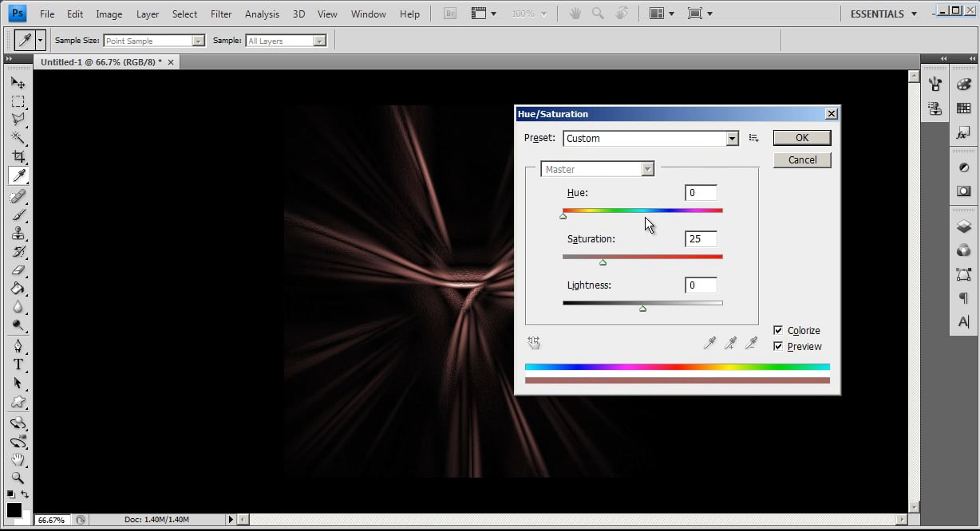
Task: Select the Polygonal Lasso tool
Action: (x=18, y=120)
